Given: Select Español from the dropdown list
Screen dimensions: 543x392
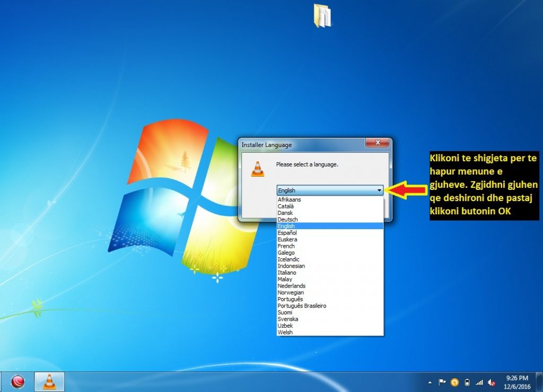Looking at the screenshot, I should tap(287, 233).
